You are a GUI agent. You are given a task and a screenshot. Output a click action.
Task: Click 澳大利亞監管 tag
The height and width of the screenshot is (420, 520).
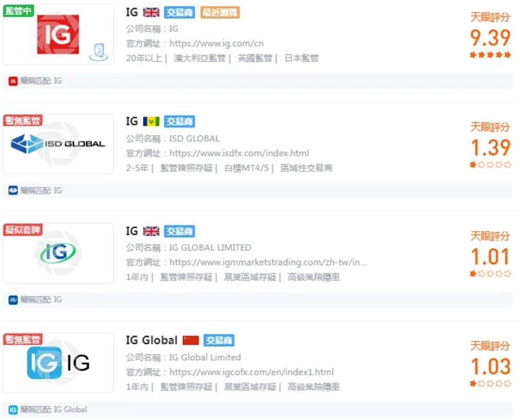pos(200,58)
